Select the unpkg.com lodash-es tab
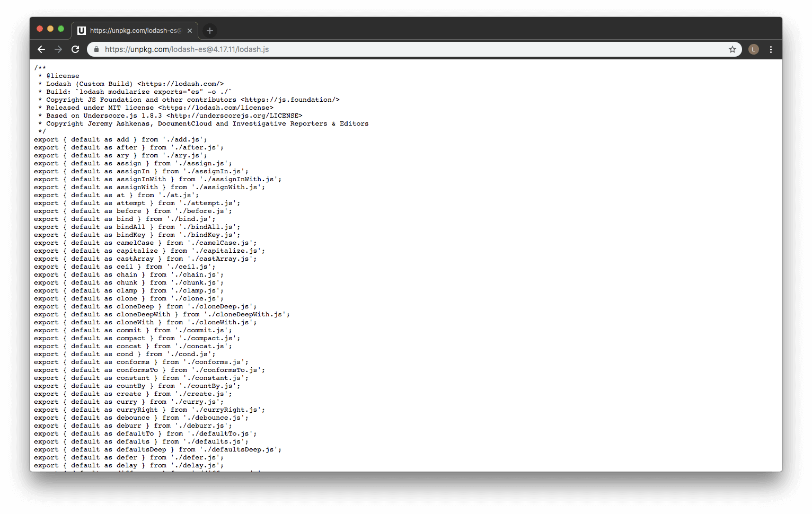The width and height of the screenshot is (812, 514). point(135,31)
